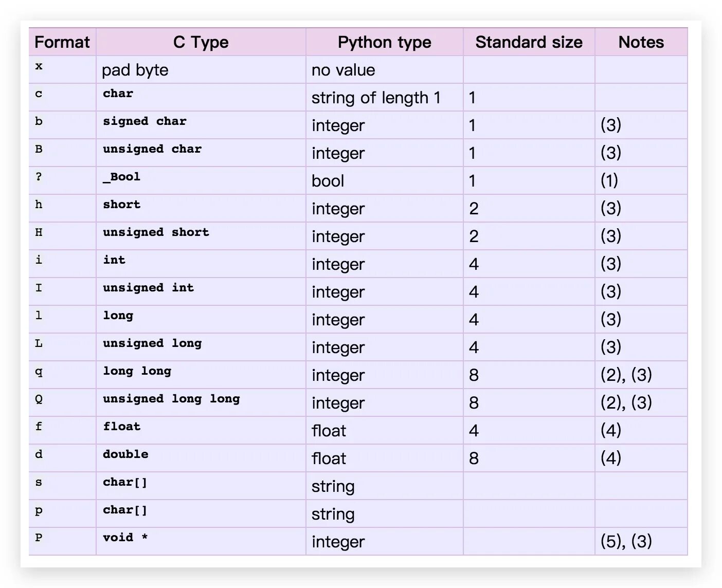This screenshot has height=588, width=722.
Task: Select the "unsigned short" C type cell
Action: coord(156,232)
